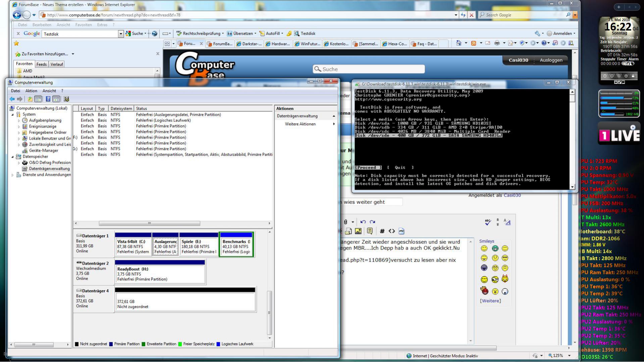Open the [Weitere] smileys link
This screenshot has height=362, width=644.
[x=490, y=301]
